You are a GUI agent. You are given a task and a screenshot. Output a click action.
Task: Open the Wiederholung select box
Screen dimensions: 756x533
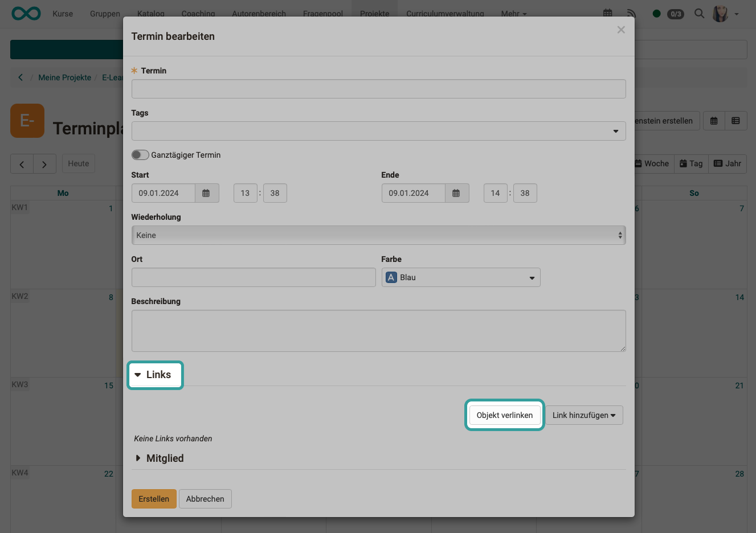pos(378,235)
